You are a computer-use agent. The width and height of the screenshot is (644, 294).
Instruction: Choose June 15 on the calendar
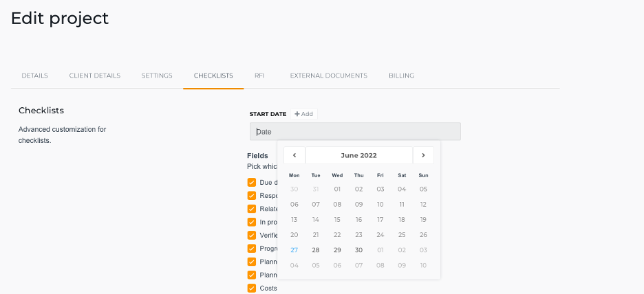pyautogui.click(x=337, y=220)
